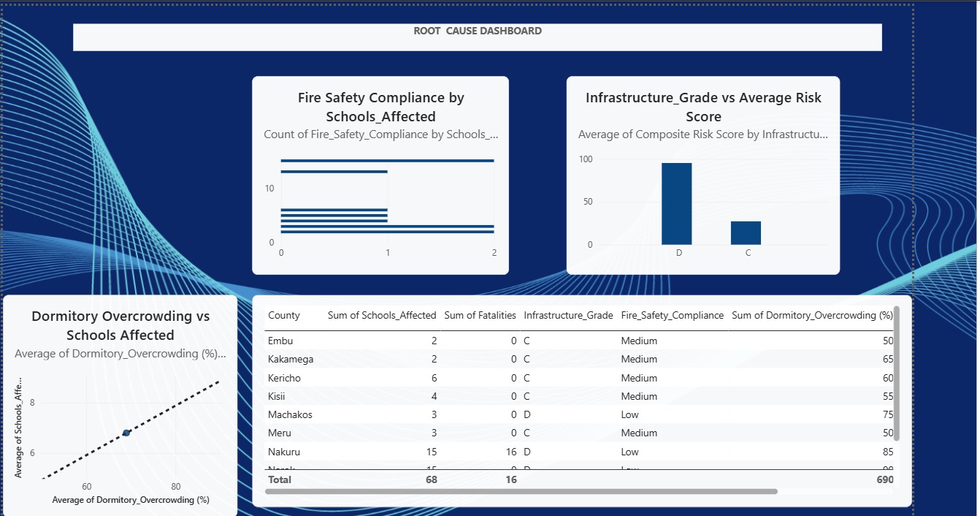980x516 pixels.
Task: Click Average of Dormitory_Overcrowding (%) x-axis title
Action: point(131,500)
